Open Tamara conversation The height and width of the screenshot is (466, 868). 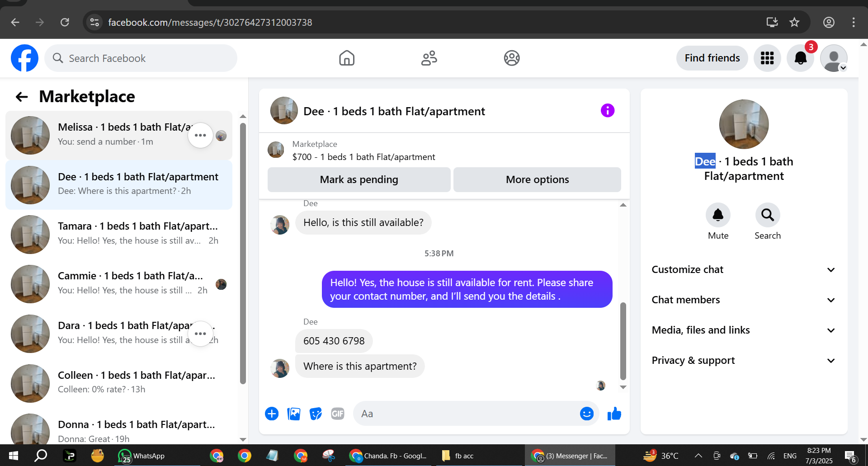[118, 234]
